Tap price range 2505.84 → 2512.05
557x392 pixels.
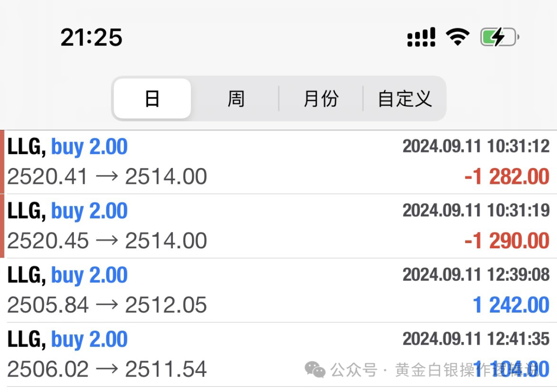point(107,305)
